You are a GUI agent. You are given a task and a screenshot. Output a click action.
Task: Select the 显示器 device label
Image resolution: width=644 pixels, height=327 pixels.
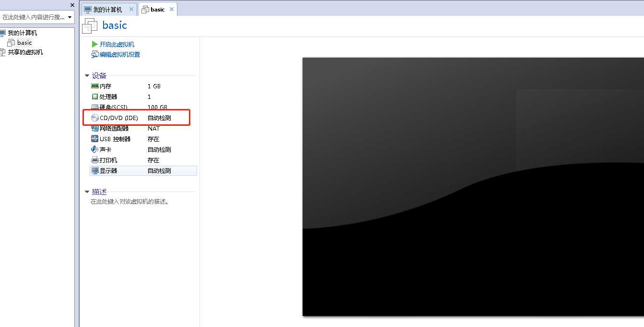coord(108,170)
